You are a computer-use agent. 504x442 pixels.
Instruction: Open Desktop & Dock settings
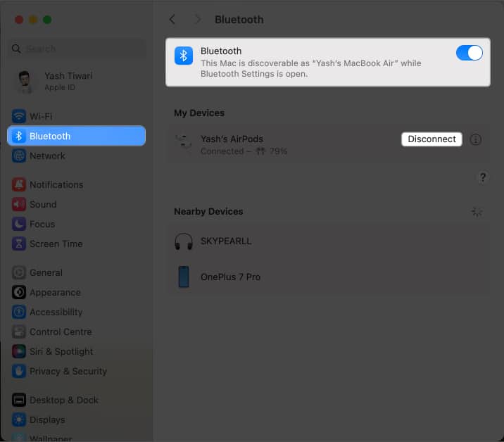point(77,400)
